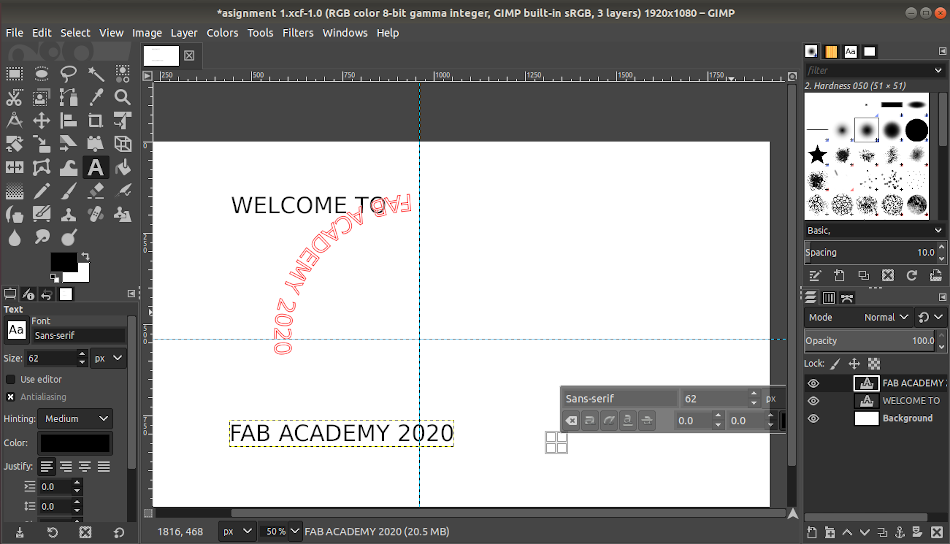Viewport: 950px width, 544px height.
Task: Open the status bar px unit dropdown
Action: (x=236, y=531)
